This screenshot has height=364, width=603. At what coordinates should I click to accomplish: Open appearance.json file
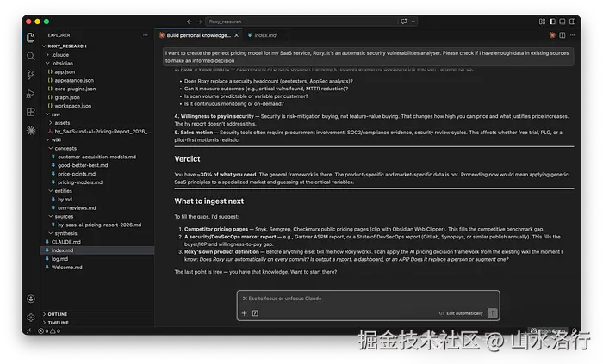[97, 80]
